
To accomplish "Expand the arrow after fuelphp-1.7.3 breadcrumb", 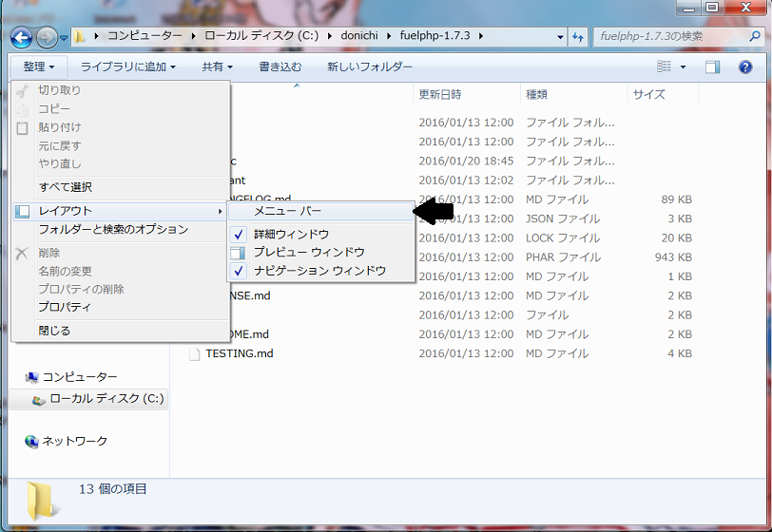I will click(480, 36).
